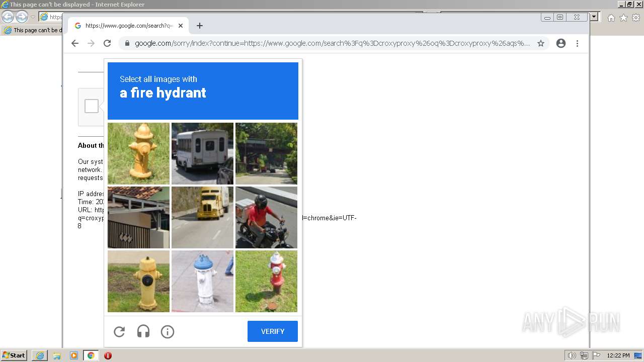Close the google.com/search Chrome tab
Screen dimensions: 644x362
tap(181, 26)
